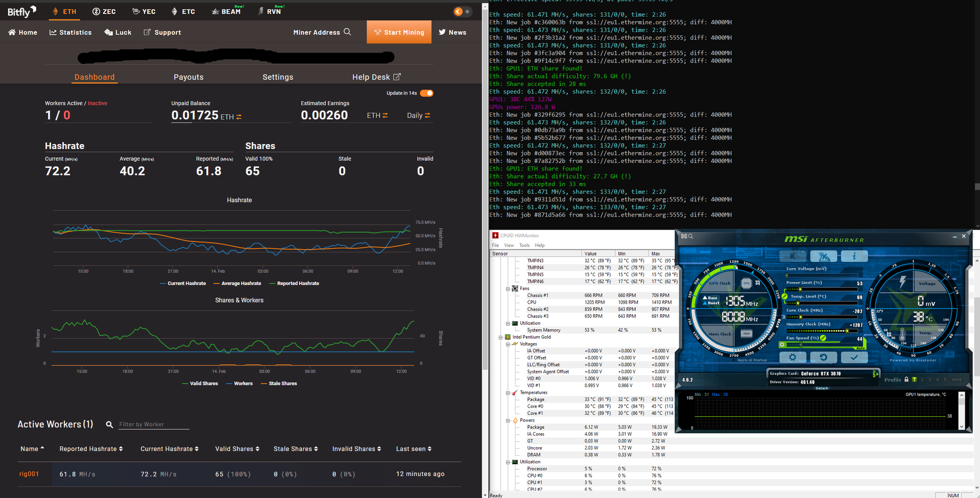Toggle dashboard auto-update switch
Screen dimensions: 980x498
426,93
